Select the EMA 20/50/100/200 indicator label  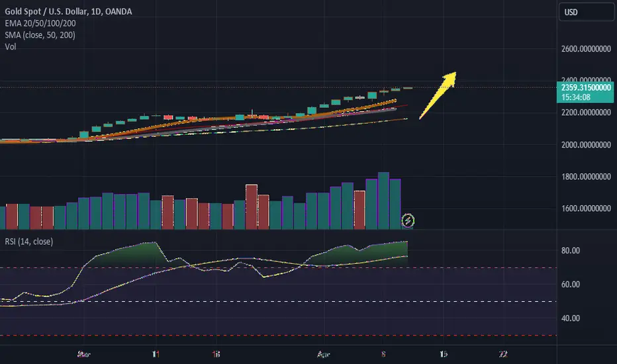coord(40,23)
